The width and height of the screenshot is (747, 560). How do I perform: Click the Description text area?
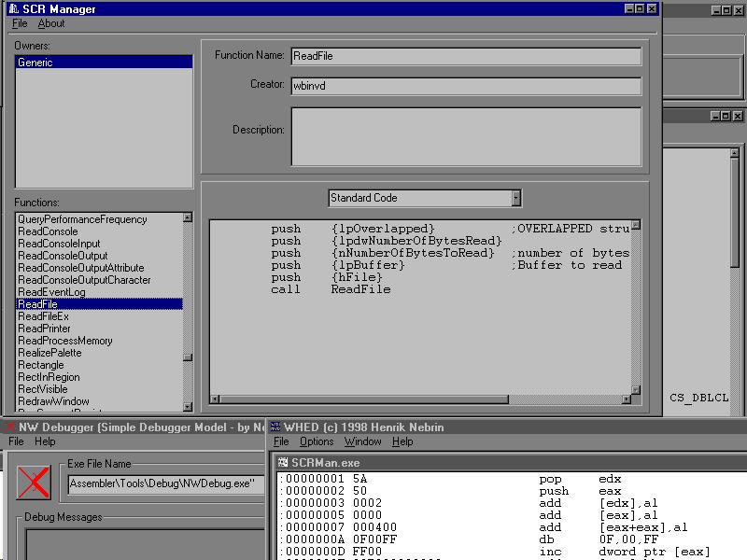466,136
